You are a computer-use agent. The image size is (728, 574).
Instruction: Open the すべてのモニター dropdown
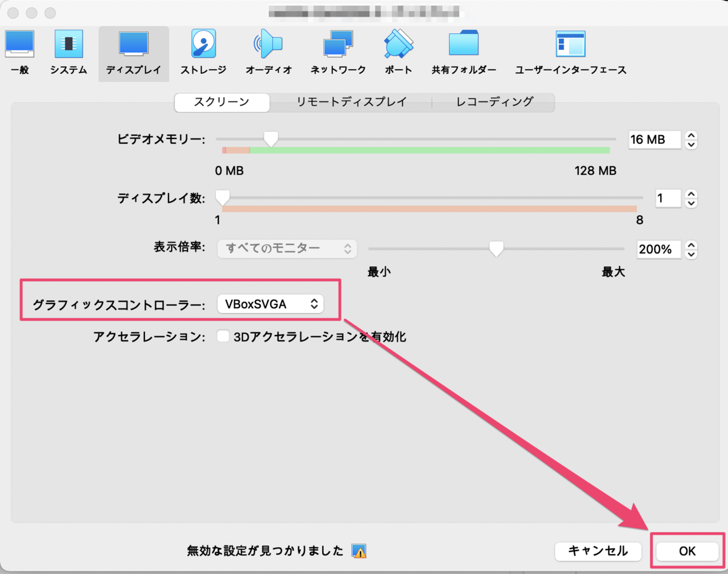tap(286, 248)
